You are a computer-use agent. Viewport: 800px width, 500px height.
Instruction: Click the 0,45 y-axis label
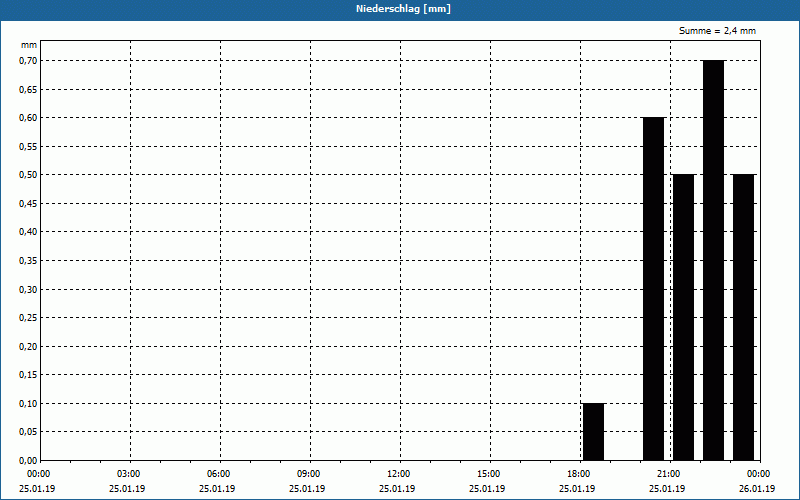pyautogui.click(x=29, y=204)
